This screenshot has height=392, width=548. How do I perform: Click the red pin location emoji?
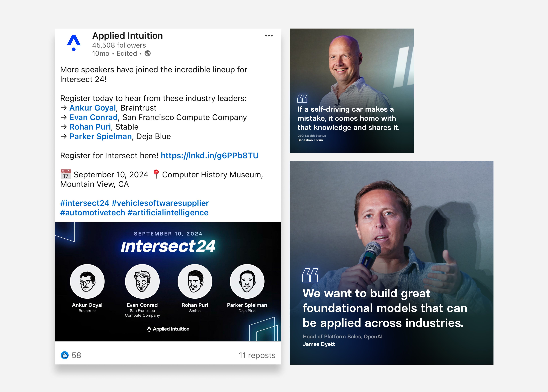click(x=156, y=174)
